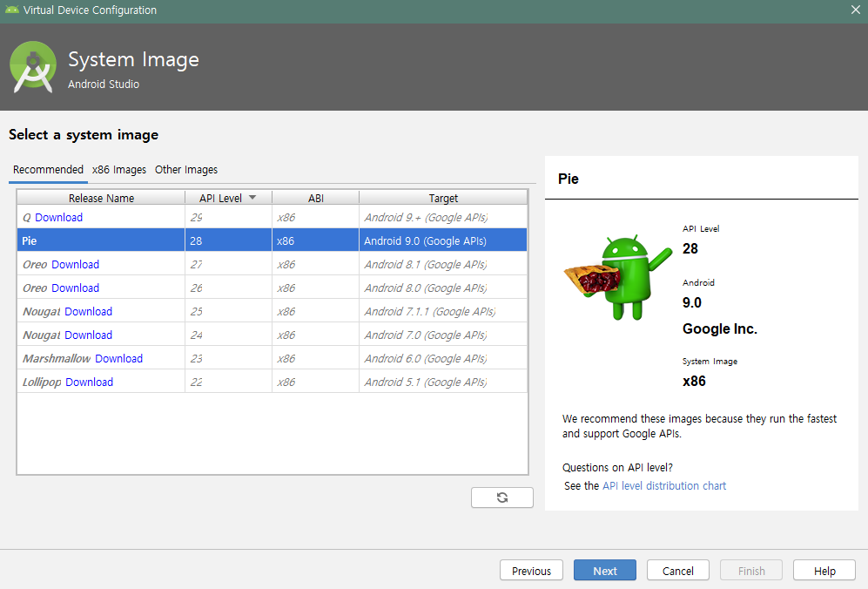Click the API level 27 cell
This screenshot has height=589, width=868.
pyautogui.click(x=229, y=264)
